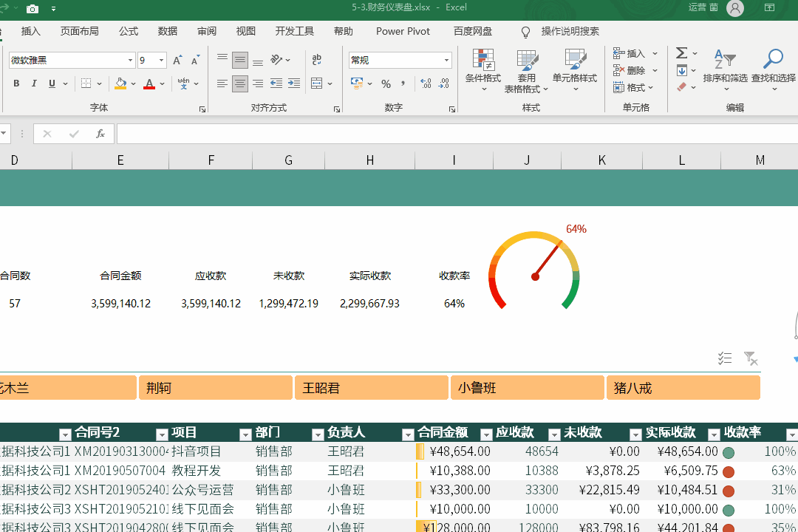
Task: Click the AutoSum sigma icon
Action: [x=681, y=53]
